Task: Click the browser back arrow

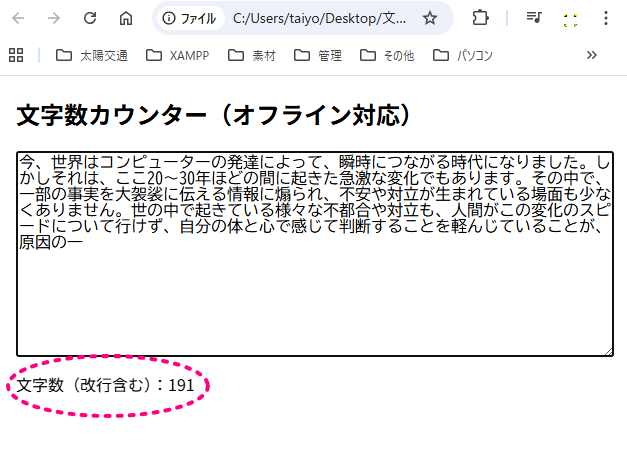Action: point(19,18)
